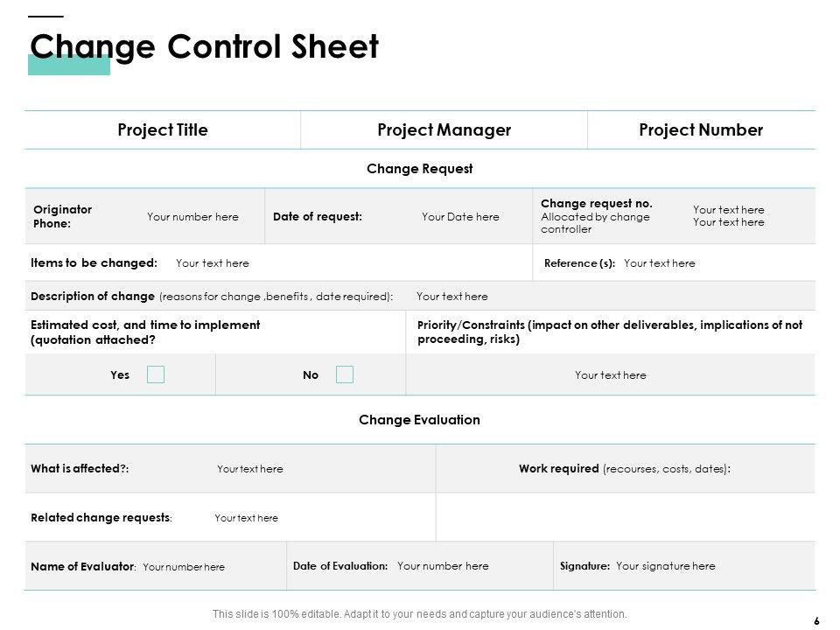
Task: Select the Project Number header cell
Action: [x=701, y=130]
